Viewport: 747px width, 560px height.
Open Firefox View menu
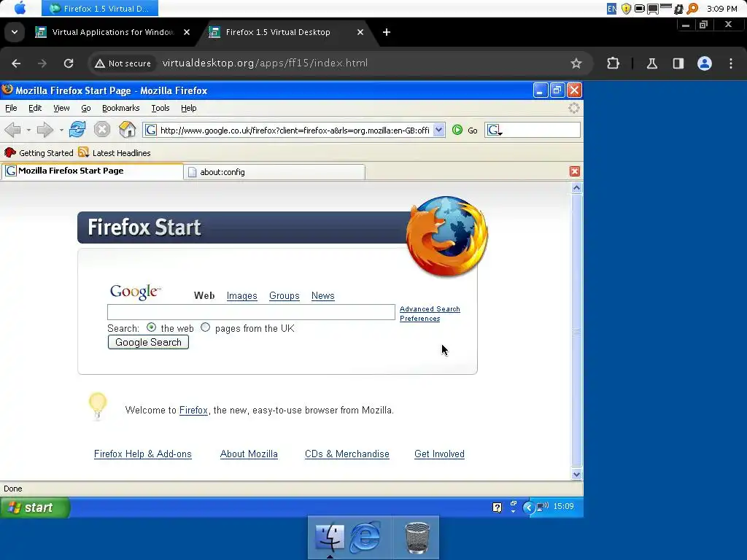[61, 108]
